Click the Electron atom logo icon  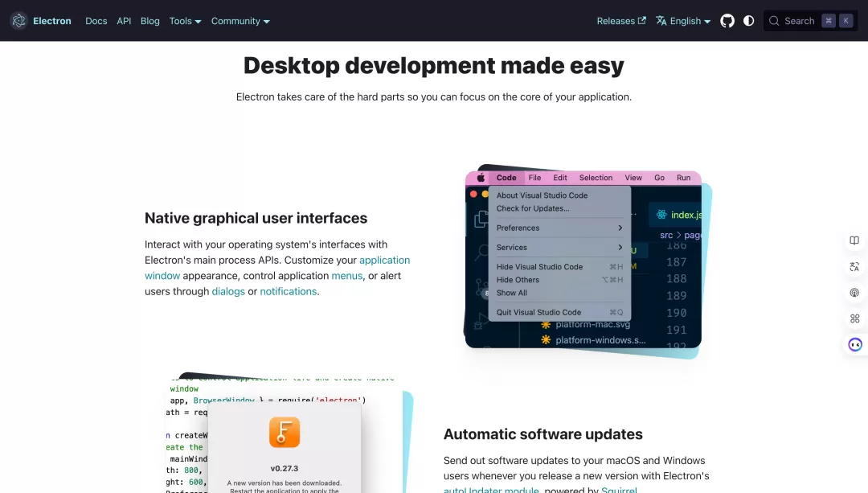tap(18, 20)
